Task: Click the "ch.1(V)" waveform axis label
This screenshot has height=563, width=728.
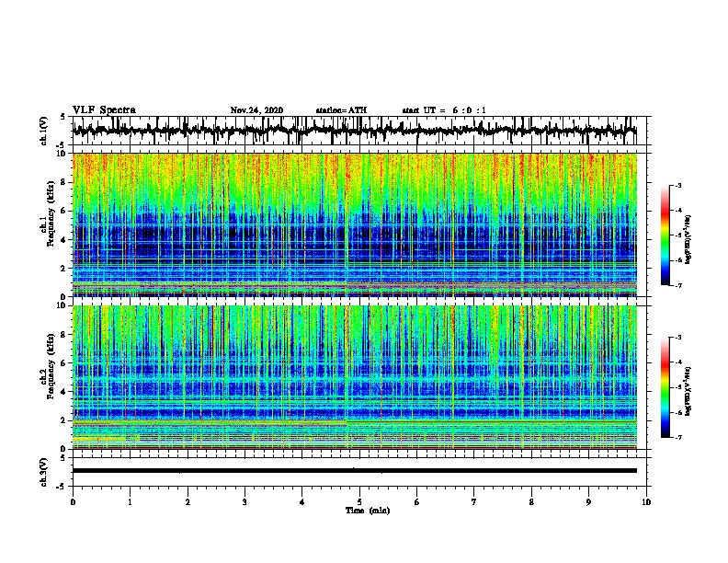Action: [43, 131]
